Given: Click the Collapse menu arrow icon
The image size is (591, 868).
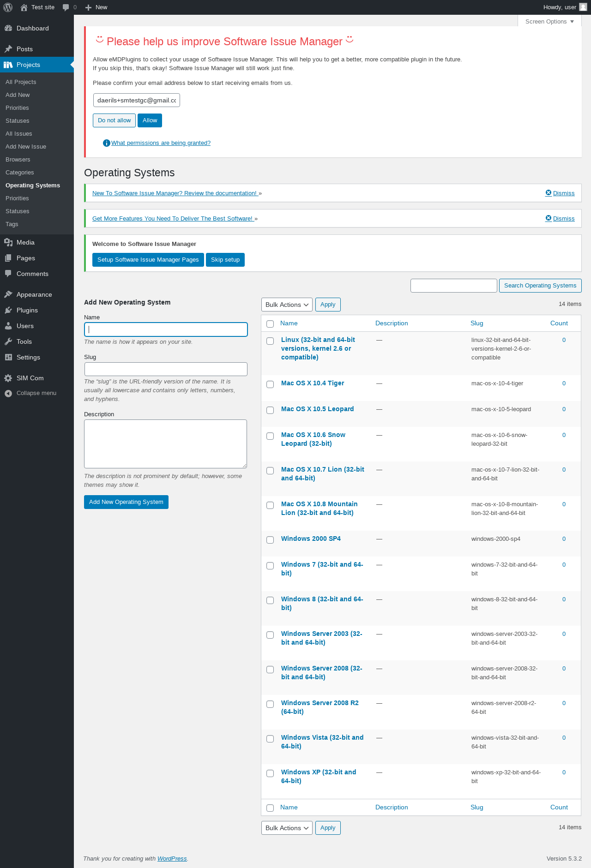Looking at the screenshot, I should [8, 393].
